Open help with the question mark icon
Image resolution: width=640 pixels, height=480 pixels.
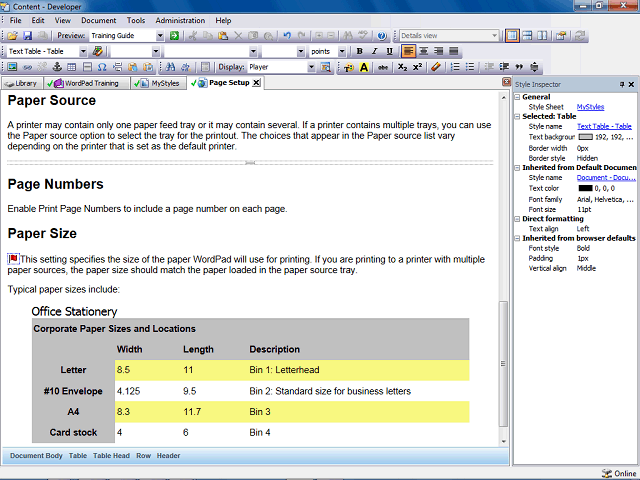(382, 36)
